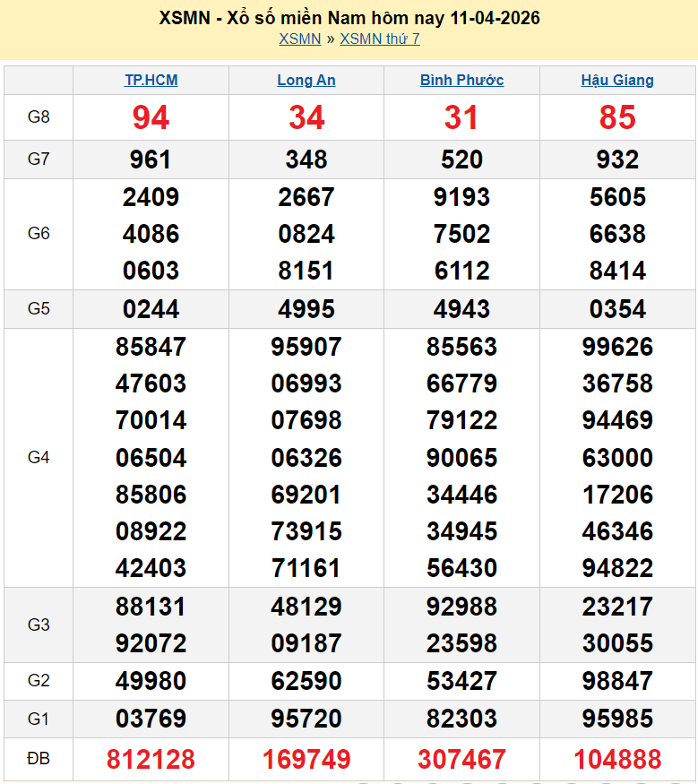Open the Long An column link

pos(306,80)
